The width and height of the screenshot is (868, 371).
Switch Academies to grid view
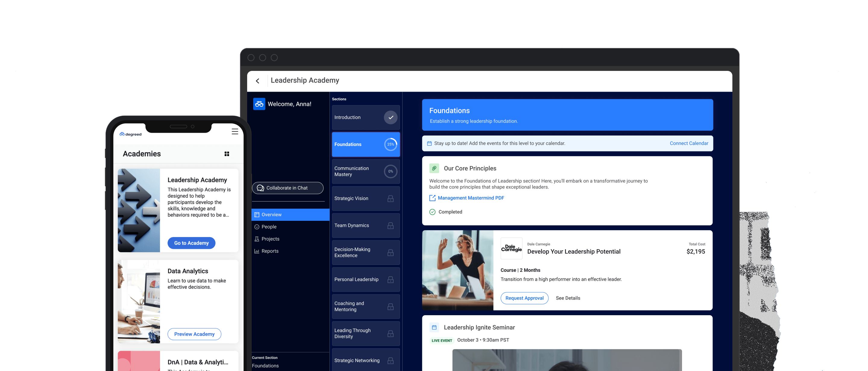[227, 154]
